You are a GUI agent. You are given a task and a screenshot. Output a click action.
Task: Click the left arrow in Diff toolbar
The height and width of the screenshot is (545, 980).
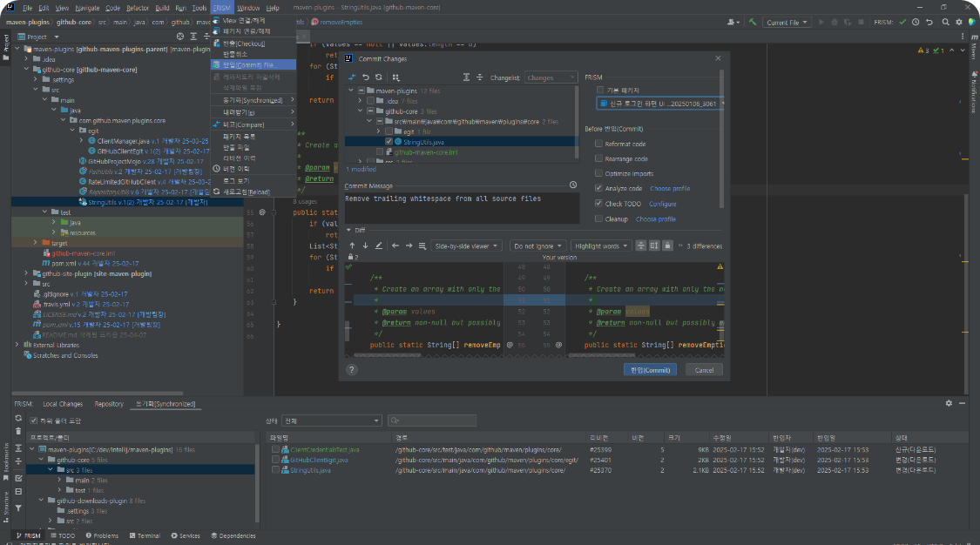395,246
